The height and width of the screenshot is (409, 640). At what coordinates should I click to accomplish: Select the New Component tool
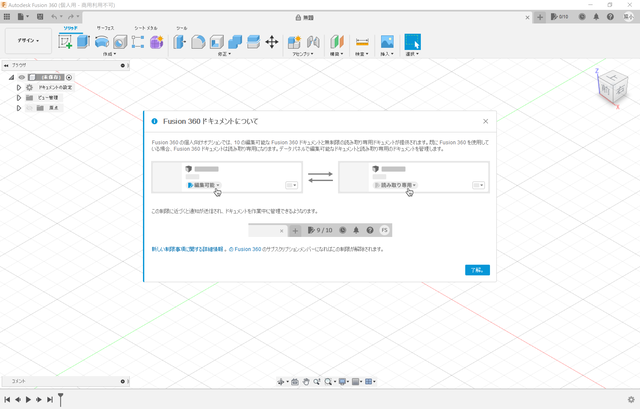click(x=294, y=42)
